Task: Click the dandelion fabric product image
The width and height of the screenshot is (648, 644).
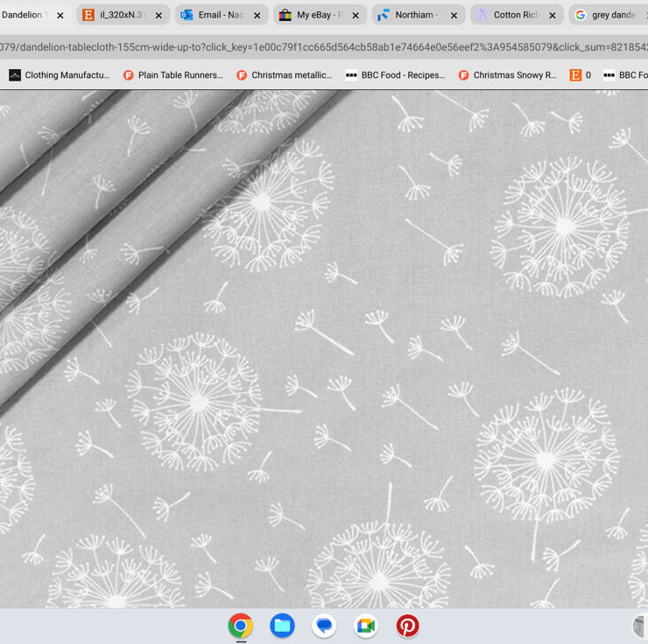Action: pyautogui.click(x=324, y=349)
